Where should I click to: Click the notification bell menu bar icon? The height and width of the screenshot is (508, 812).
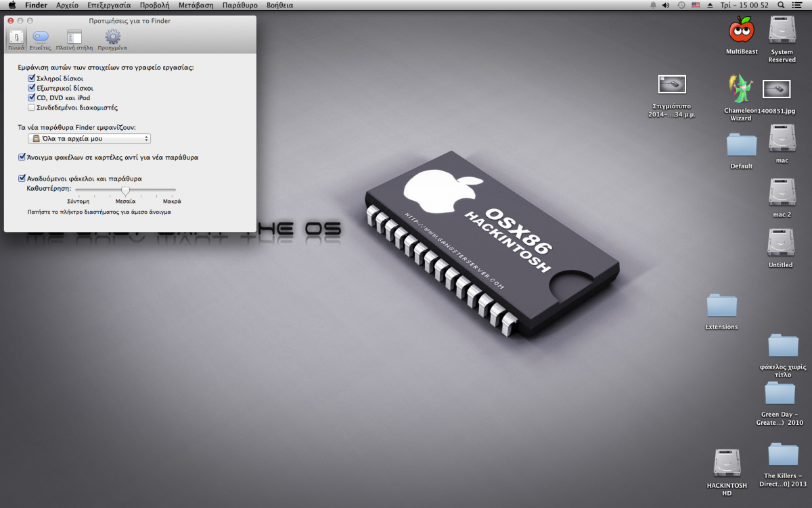tap(653, 5)
